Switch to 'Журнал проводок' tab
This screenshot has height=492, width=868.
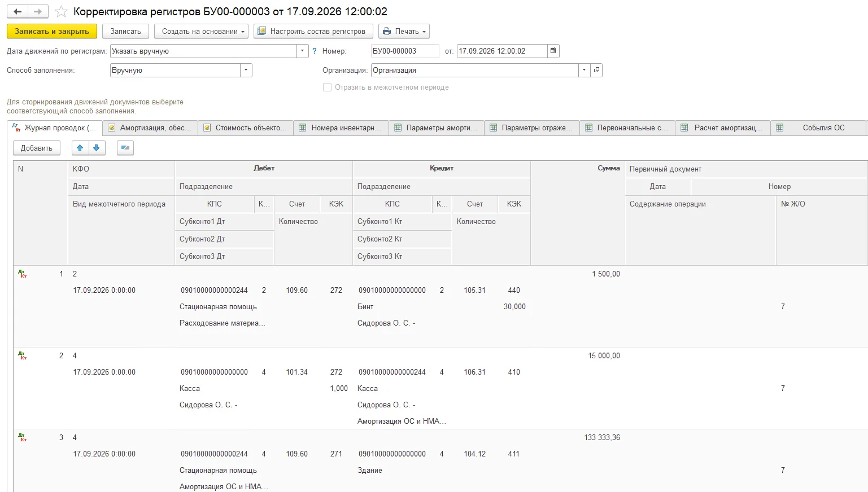point(55,128)
